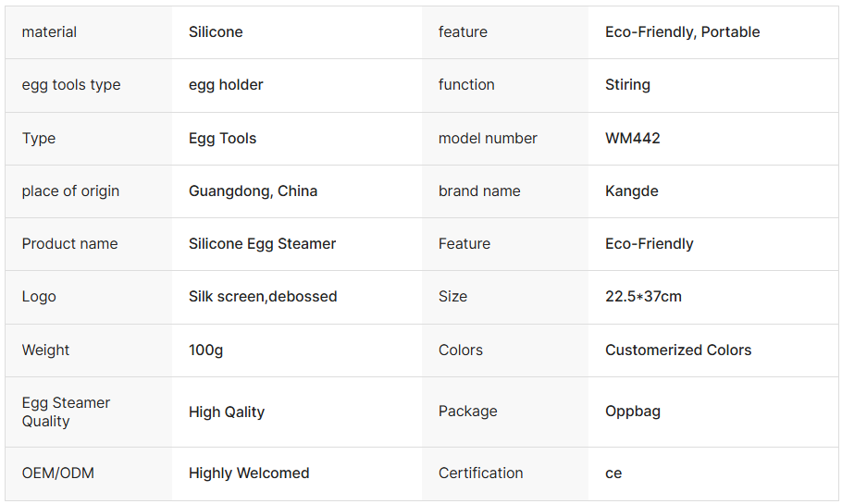
Task: Select the Silicone Egg Steamer product name
Action: pyautogui.click(x=262, y=244)
